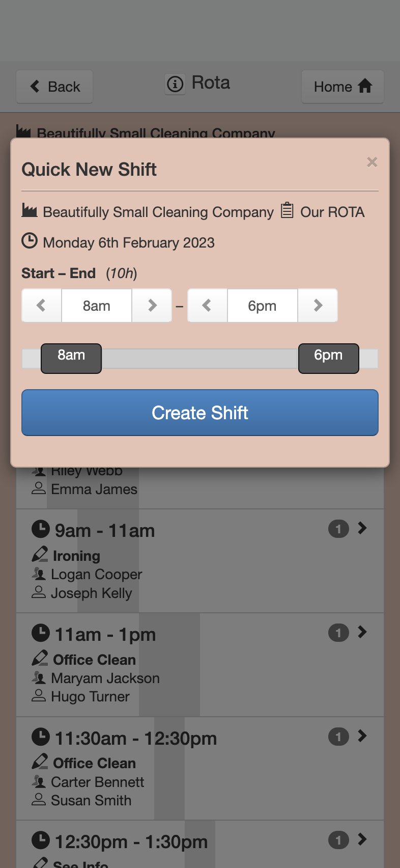Click the factory icon in the dialog
400x868 pixels.
coord(30,210)
